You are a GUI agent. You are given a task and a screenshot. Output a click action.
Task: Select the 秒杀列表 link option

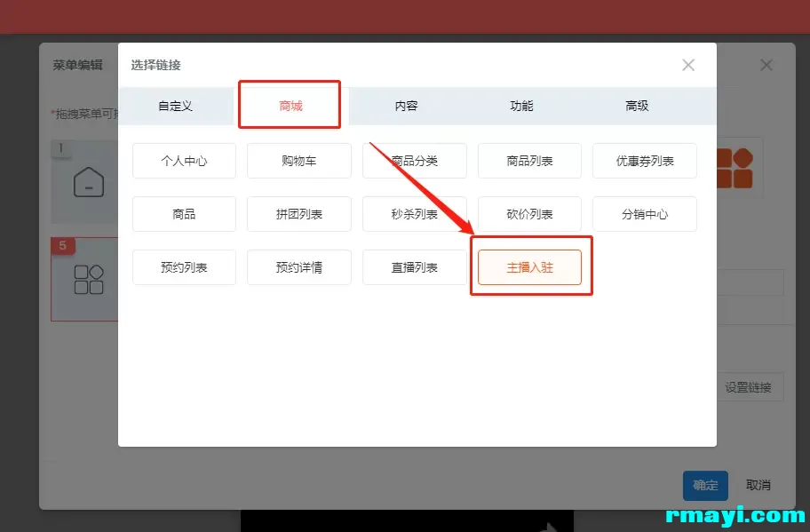click(414, 214)
